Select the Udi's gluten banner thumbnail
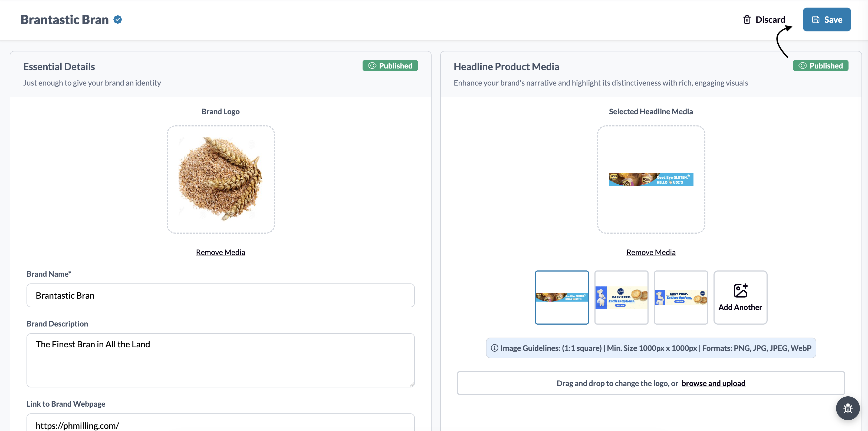Image resolution: width=868 pixels, height=431 pixels. [562, 298]
